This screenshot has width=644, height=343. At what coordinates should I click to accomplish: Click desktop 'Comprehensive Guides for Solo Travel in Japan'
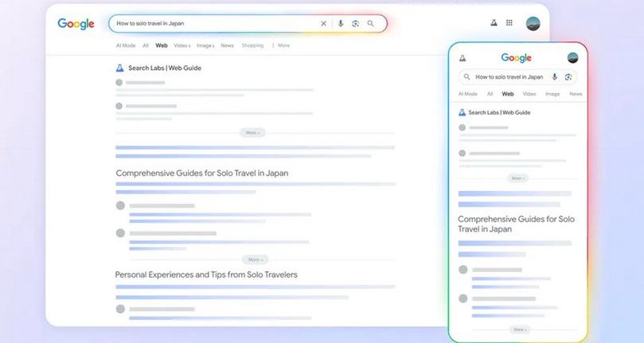click(202, 173)
